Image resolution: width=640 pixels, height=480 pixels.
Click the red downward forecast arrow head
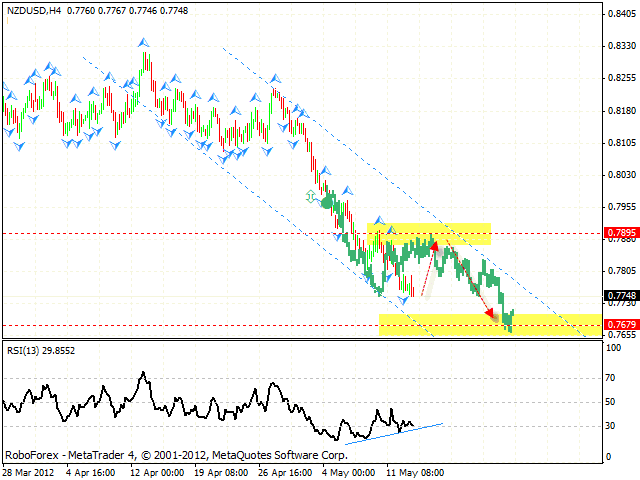491,313
